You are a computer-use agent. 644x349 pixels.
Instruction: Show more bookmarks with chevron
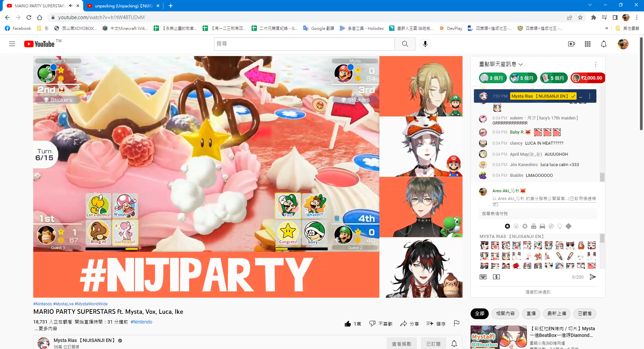coord(606,29)
